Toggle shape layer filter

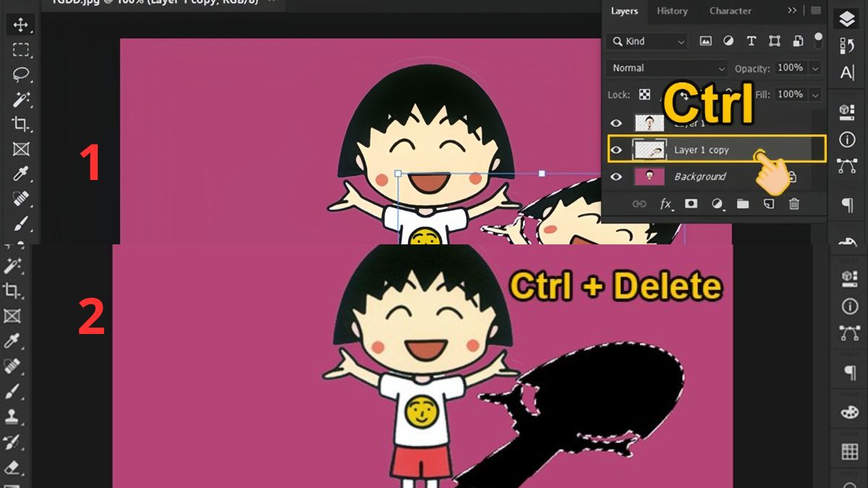[774, 41]
